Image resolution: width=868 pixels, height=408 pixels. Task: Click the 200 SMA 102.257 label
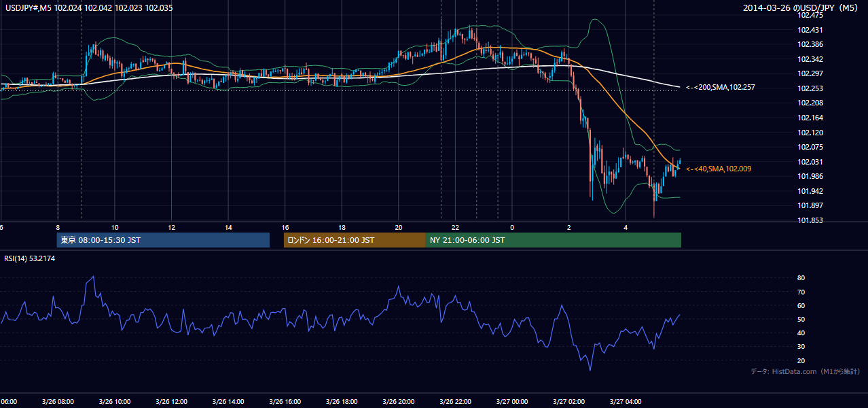click(x=720, y=88)
